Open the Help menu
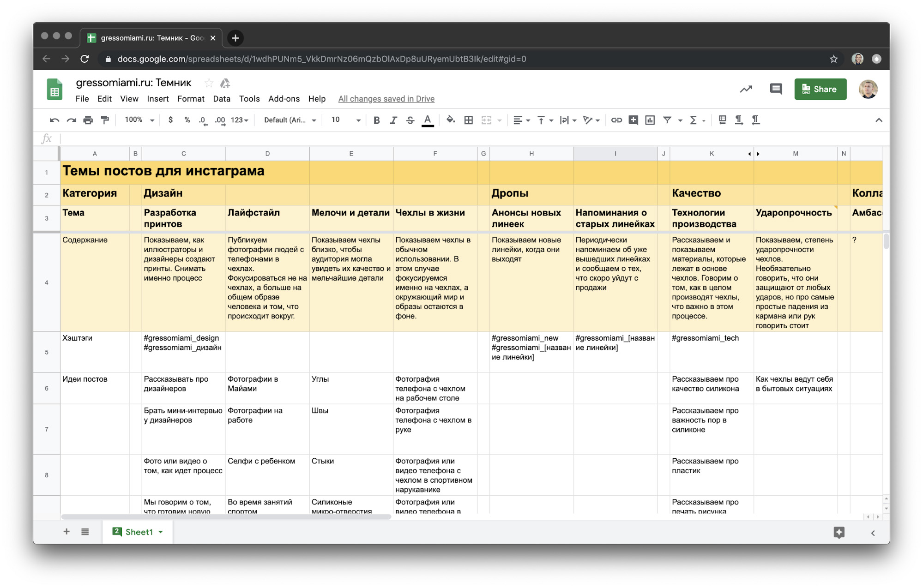The image size is (923, 588). pos(317,99)
